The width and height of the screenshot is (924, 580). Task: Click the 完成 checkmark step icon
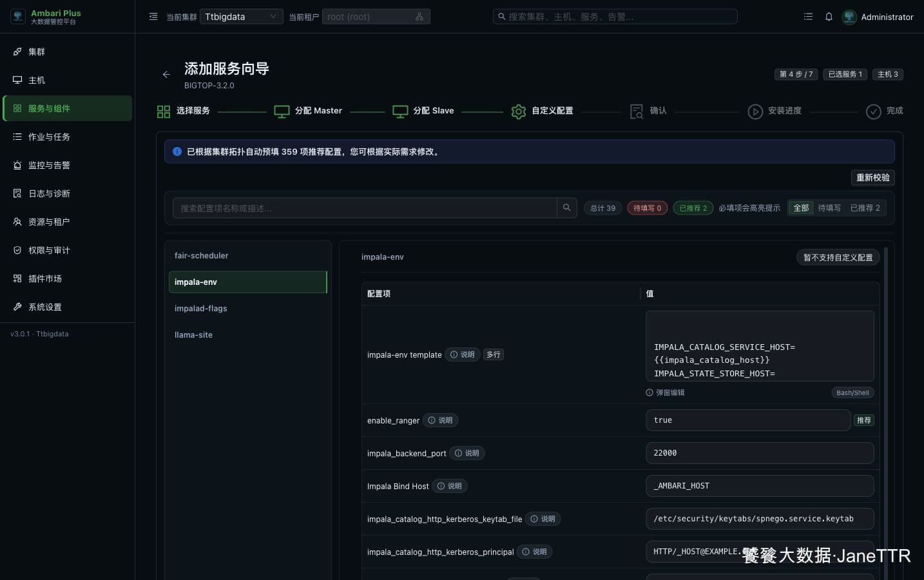(874, 111)
